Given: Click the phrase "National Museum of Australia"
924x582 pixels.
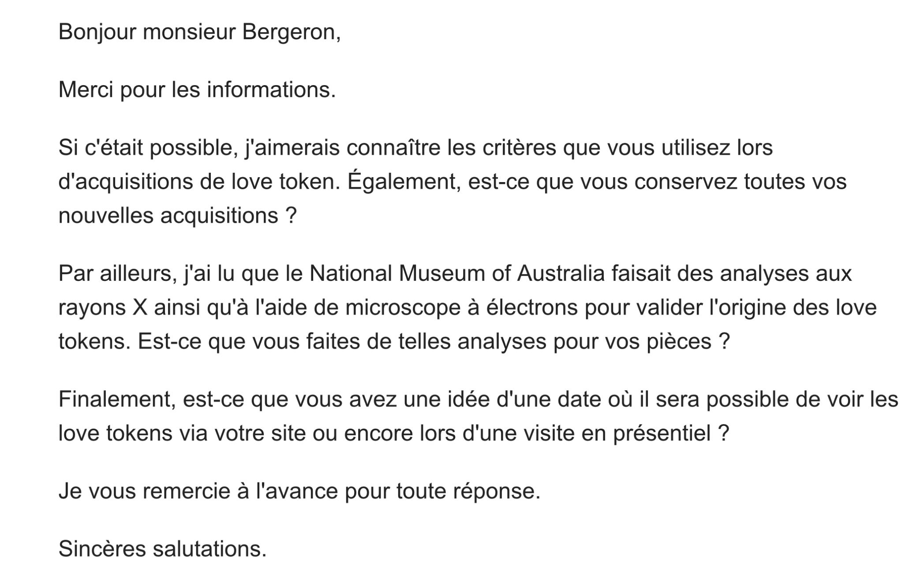Looking at the screenshot, I should (457, 273).
